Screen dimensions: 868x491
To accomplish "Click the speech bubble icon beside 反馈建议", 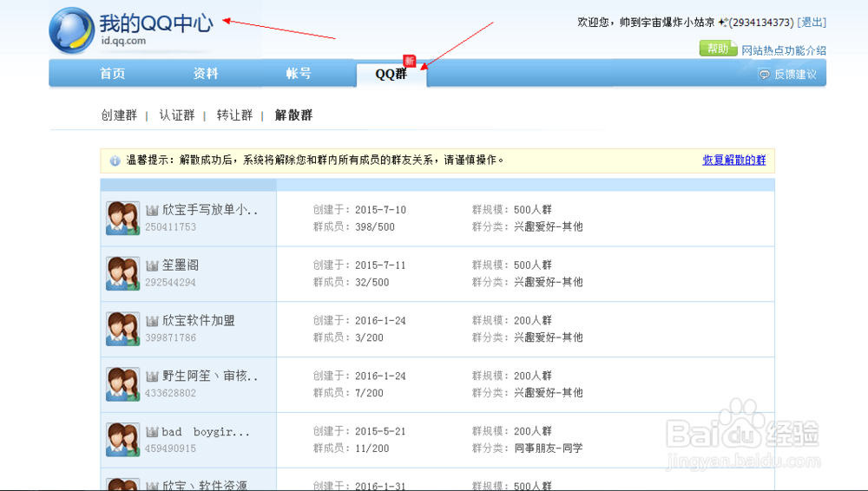I will click(765, 75).
